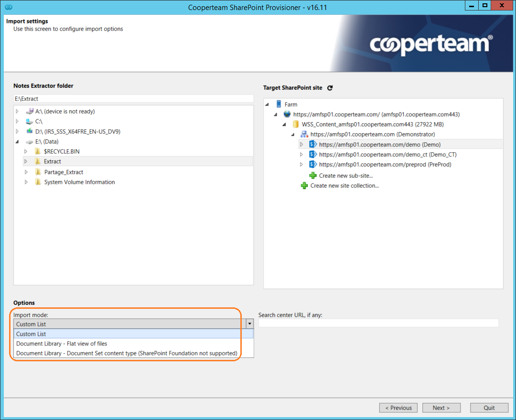This screenshot has height=420, width=516.
Task: Select the WSS_Content database icon
Action: tap(295, 124)
